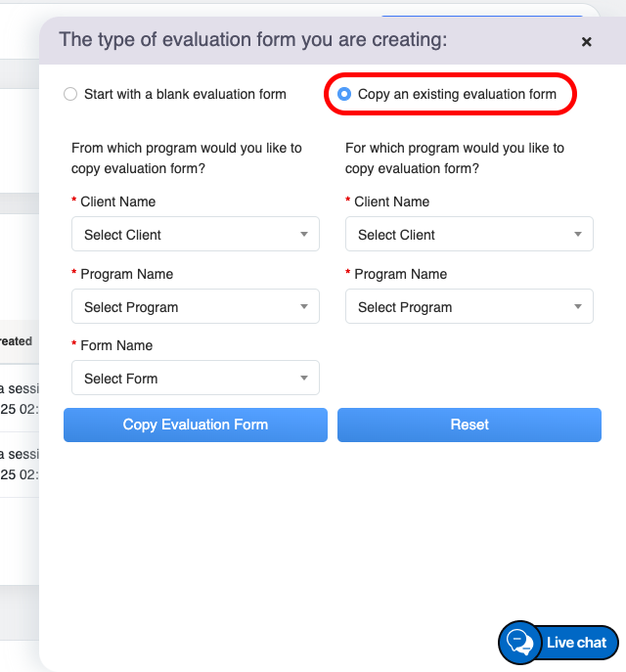The height and width of the screenshot is (672, 626).
Task: Click the "Copy an existing evaluation form" label
Action: [x=457, y=95]
